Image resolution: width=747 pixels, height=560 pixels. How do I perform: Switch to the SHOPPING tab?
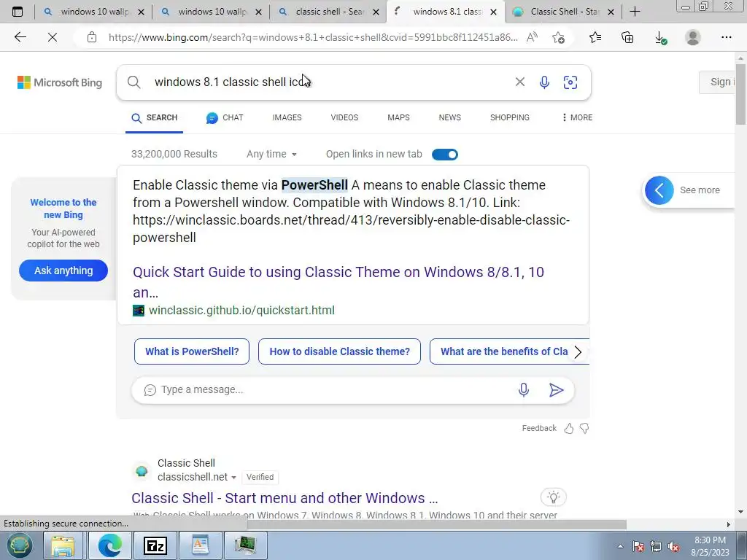[x=510, y=117]
